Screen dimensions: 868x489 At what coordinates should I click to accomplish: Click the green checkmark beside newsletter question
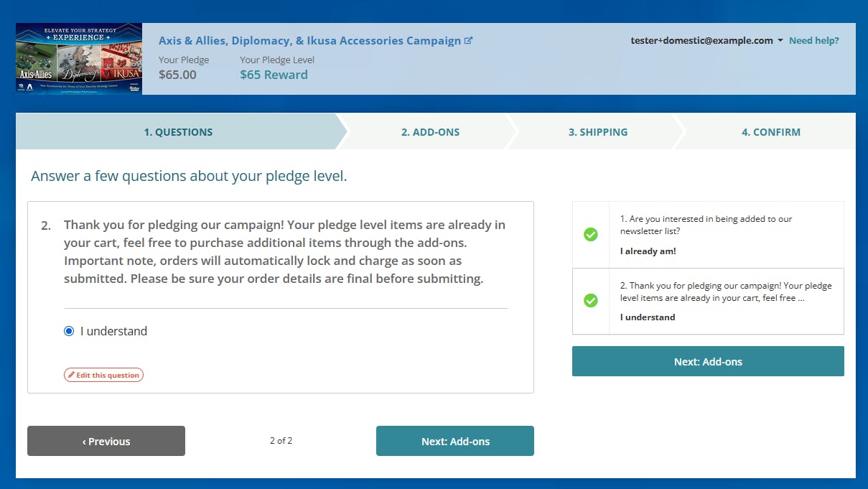pyautogui.click(x=591, y=234)
